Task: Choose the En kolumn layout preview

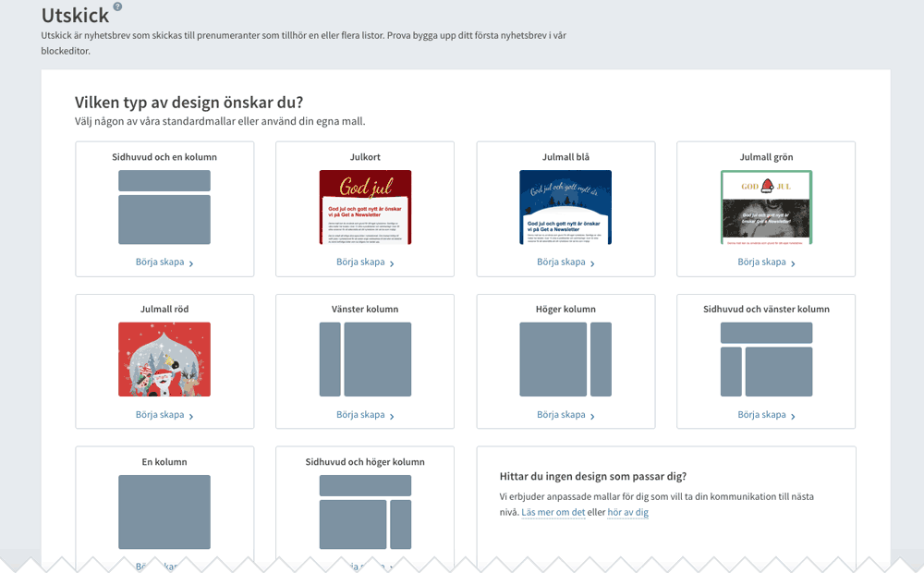Action: tap(164, 512)
